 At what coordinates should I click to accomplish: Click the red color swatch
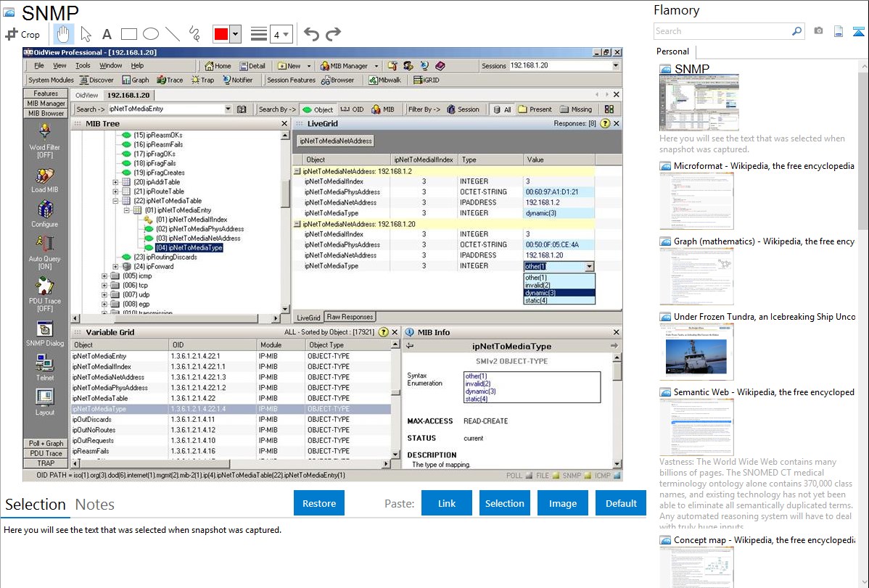[221, 34]
